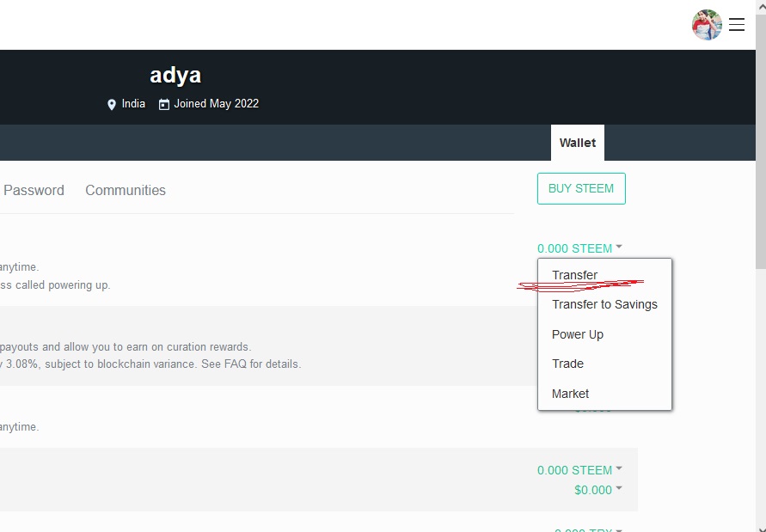Expand the savings 0.000 STEEM dropdown
The height and width of the screenshot is (532, 766).
579,470
